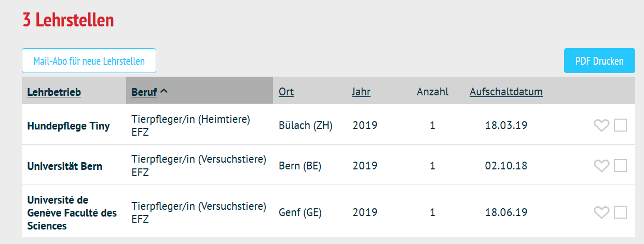Click the Beruf column header

click(x=144, y=92)
